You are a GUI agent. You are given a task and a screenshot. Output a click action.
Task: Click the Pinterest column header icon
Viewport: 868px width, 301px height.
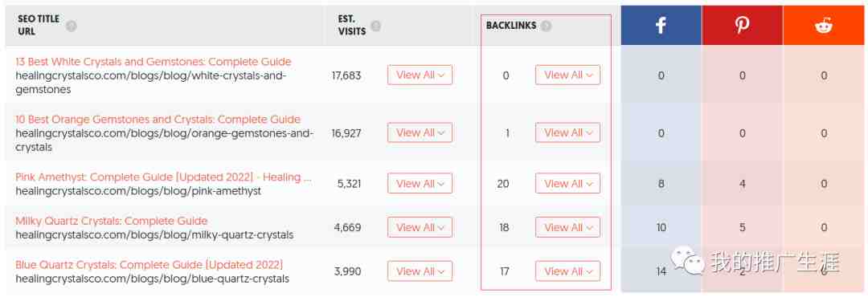pyautogui.click(x=742, y=26)
